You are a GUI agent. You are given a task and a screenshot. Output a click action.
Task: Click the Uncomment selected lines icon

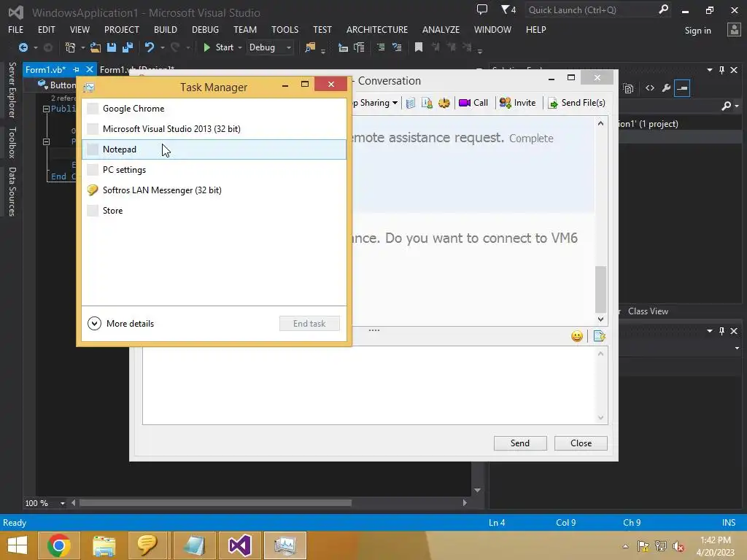click(x=396, y=47)
